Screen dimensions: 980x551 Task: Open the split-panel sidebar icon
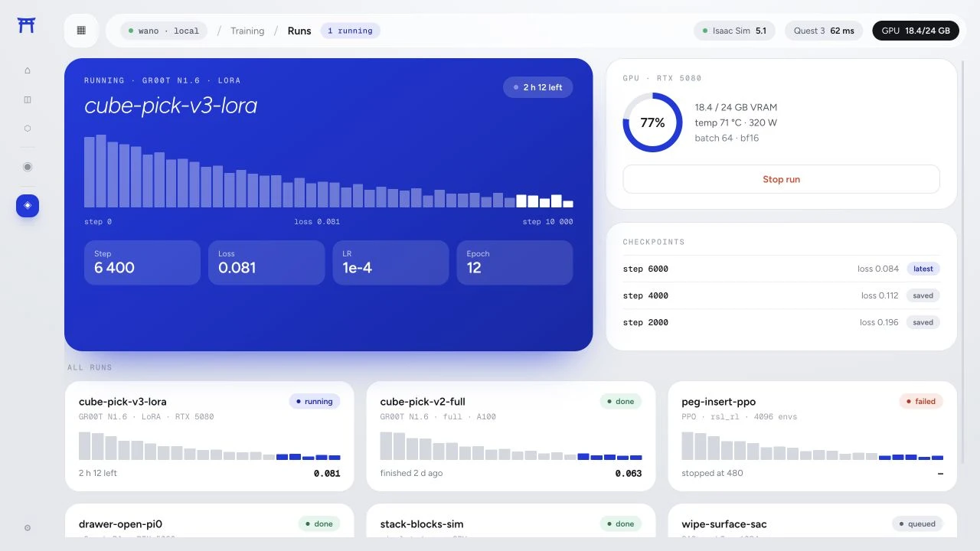[28, 99]
